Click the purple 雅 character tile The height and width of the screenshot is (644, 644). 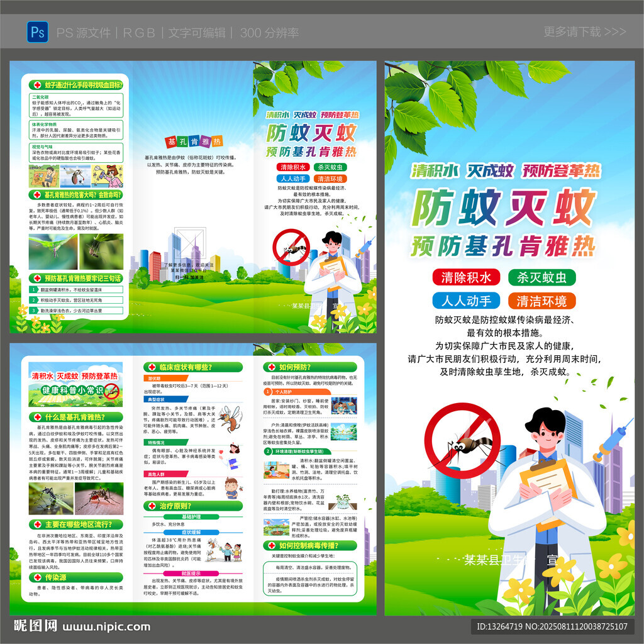(206, 142)
